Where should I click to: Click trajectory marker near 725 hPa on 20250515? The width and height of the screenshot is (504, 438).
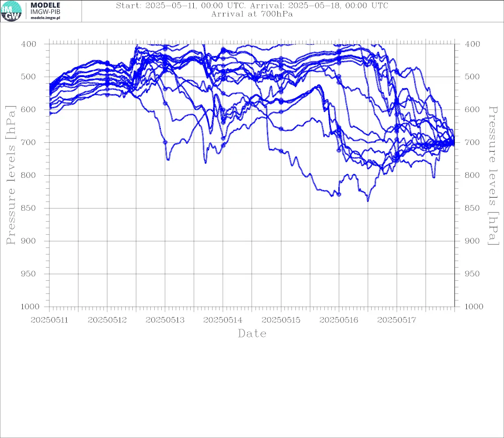(281, 151)
